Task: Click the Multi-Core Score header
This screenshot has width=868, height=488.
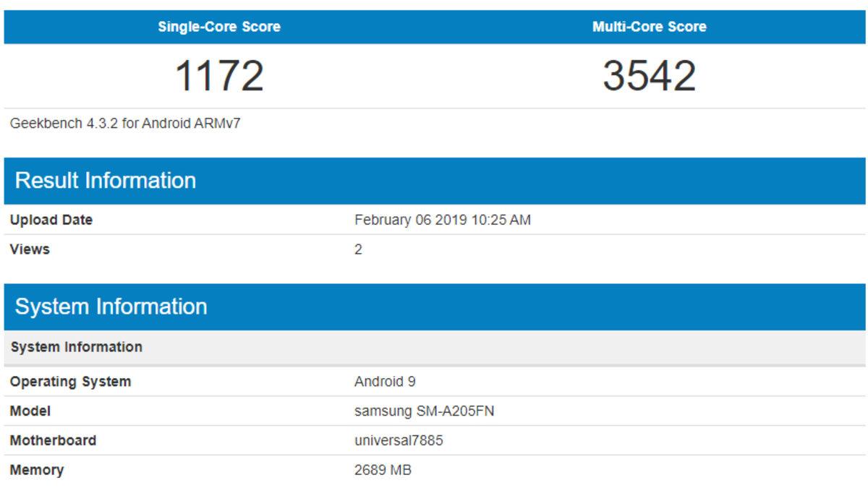Action: [x=650, y=27]
